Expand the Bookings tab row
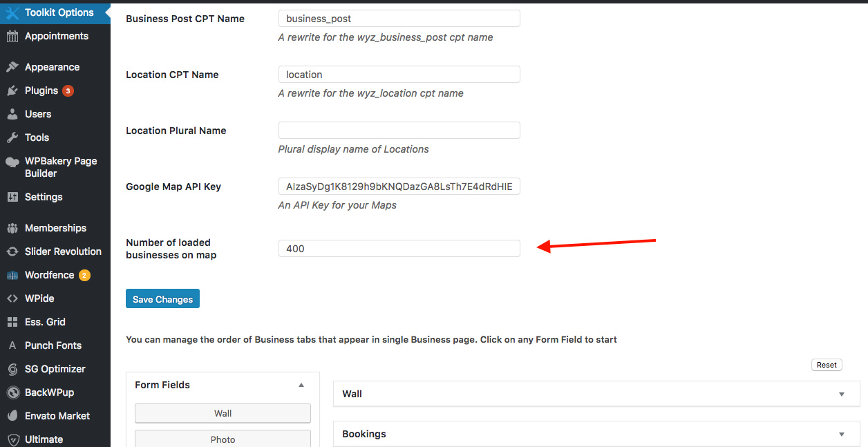This screenshot has width=868, height=447. [596, 434]
